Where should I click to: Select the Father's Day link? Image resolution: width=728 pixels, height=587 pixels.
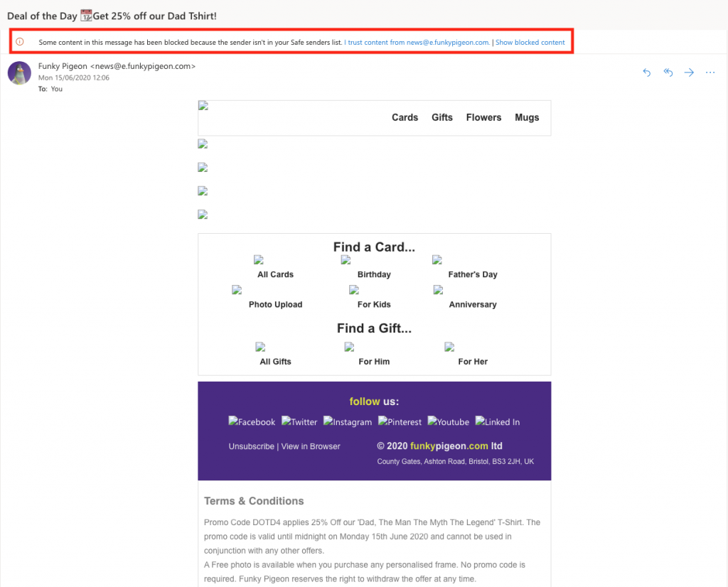(x=473, y=274)
